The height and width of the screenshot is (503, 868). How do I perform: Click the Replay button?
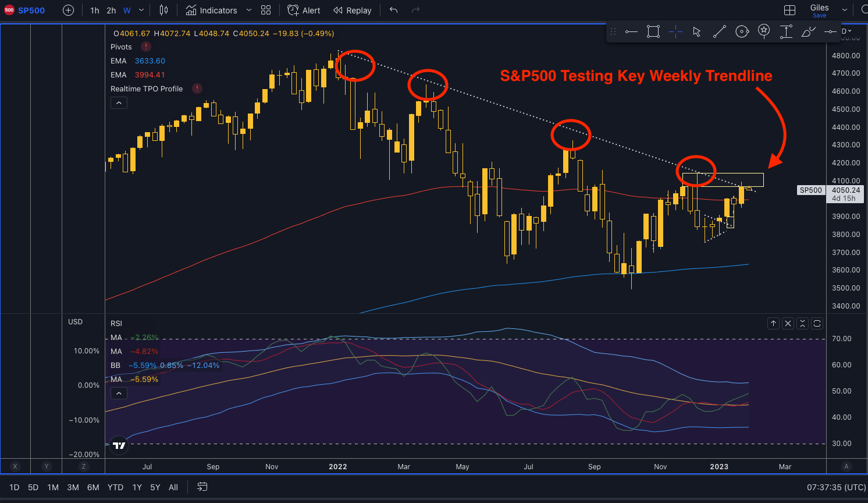coord(352,10)
